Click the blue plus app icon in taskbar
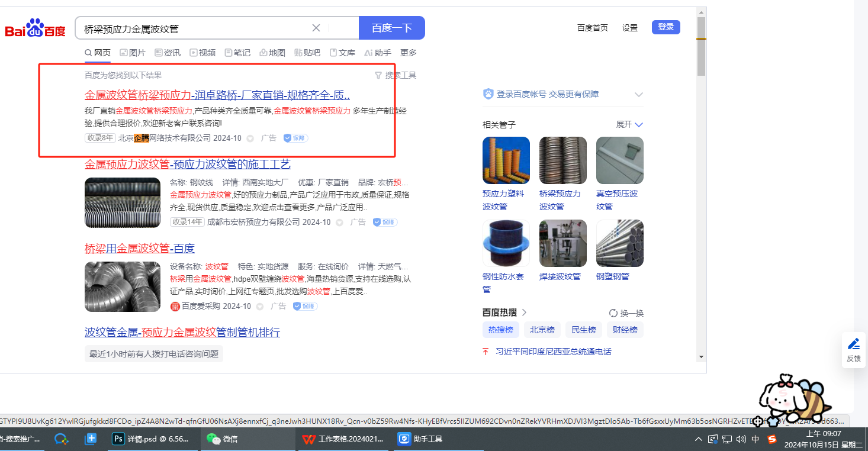This screenshot has width=868, height=451. tap(91, 439)
